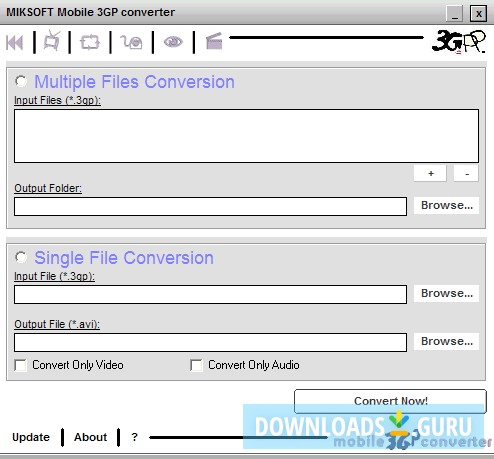Click the television toolbar icon
Viewport: 494px width, 459px height.
(x=52, y=41)
